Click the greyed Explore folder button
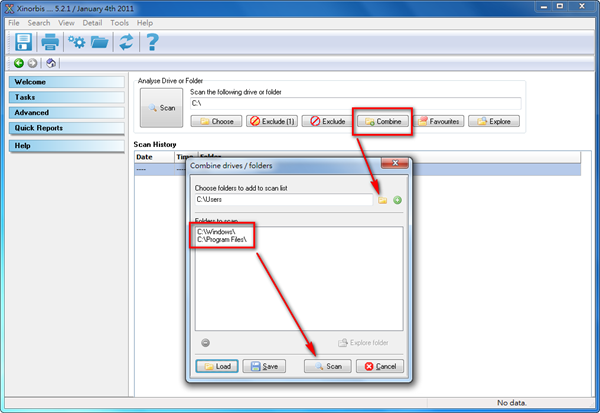 [363, 343]
